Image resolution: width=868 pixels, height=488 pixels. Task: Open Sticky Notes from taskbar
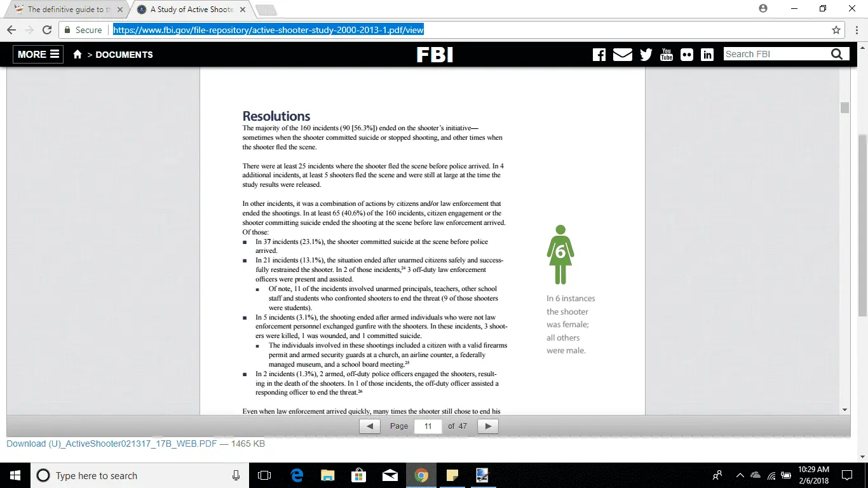tap(452, 475)
